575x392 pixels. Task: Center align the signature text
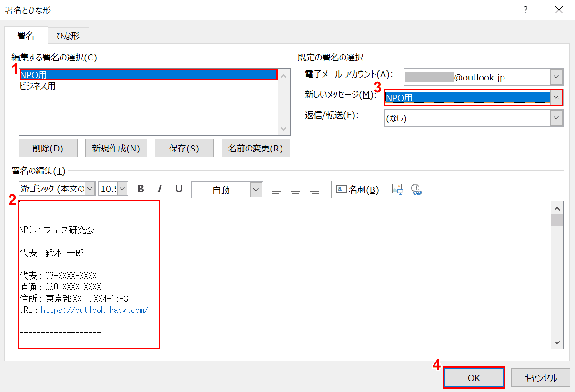click(295, 189)
